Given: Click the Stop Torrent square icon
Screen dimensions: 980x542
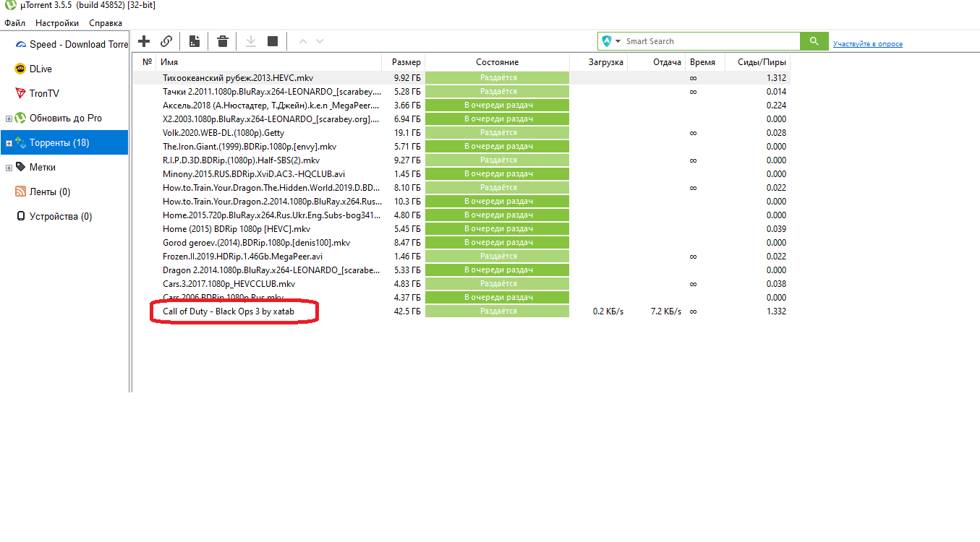Looking at the screenshot, I should tap(273, 41).
